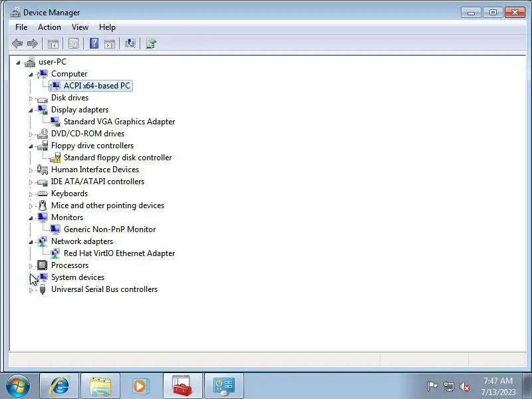
Task: Expand the Keyboards category
Action: point(31,194)
